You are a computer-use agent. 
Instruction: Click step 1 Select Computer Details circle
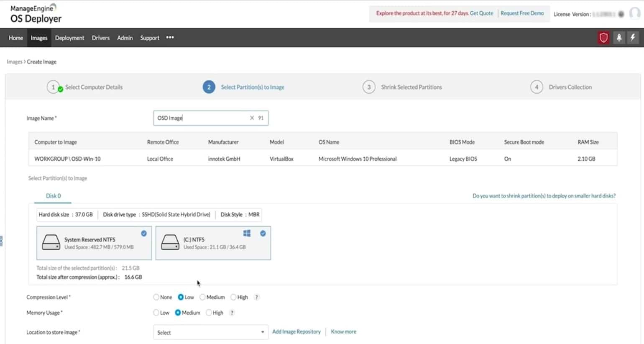(53, 87)
